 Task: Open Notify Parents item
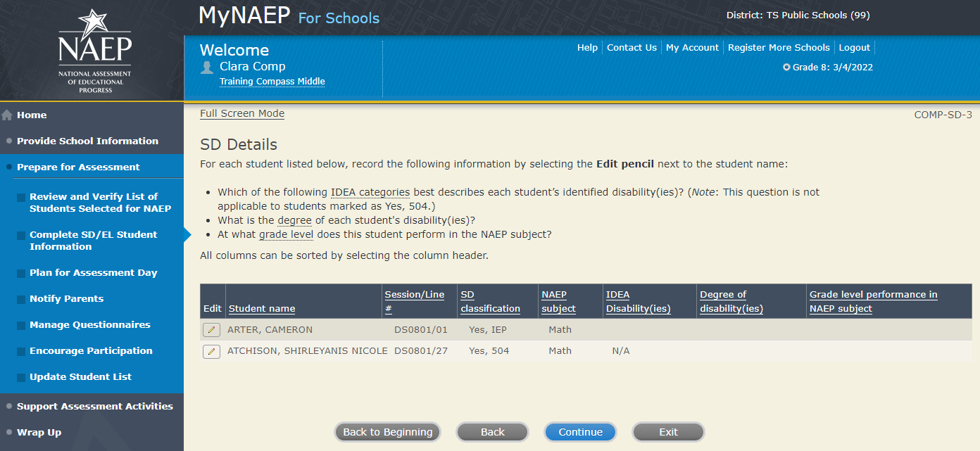(66, 299)
